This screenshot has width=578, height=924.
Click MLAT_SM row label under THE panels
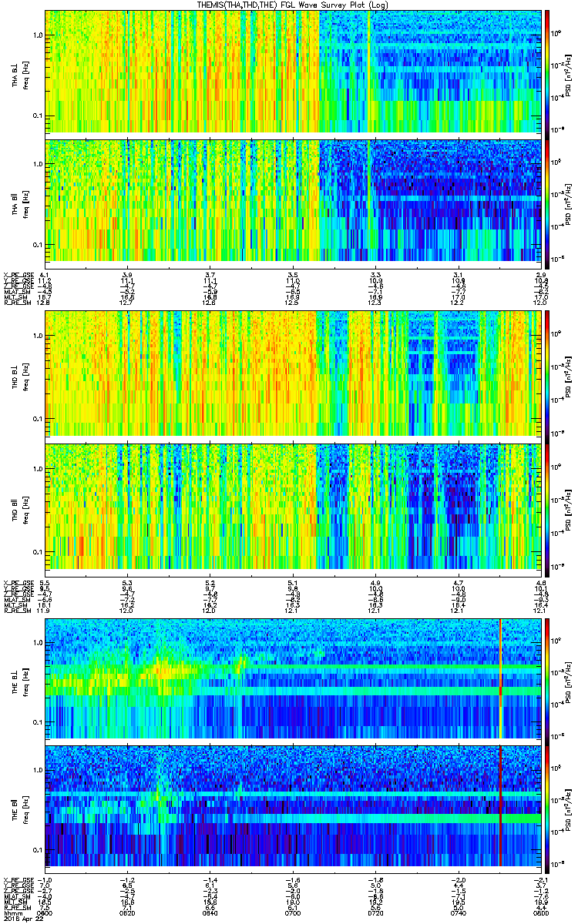(16, 896)
